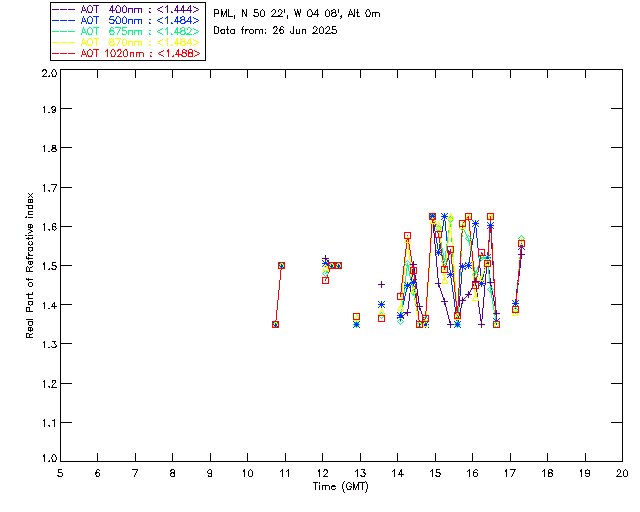640x512 pixels.
Task: Click the PML station location title text
Action: coord(297,14)
